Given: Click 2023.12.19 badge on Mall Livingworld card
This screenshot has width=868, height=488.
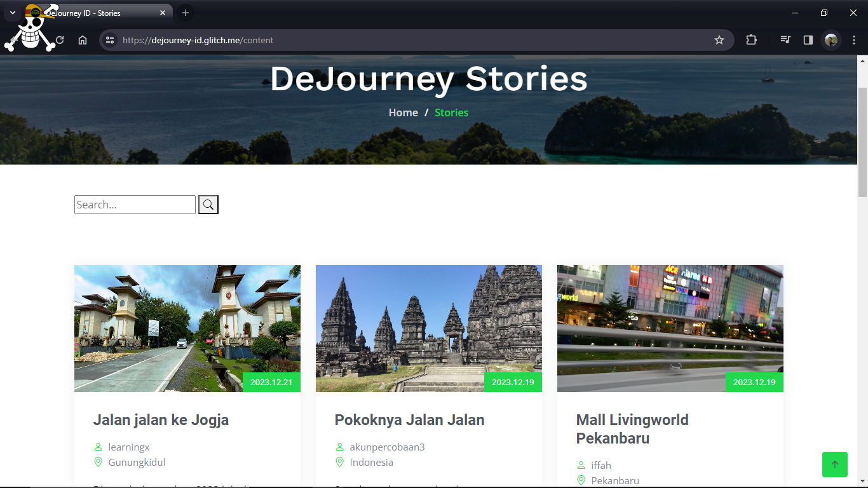Looking at the screenshot, I should click(x=754, y=382).
